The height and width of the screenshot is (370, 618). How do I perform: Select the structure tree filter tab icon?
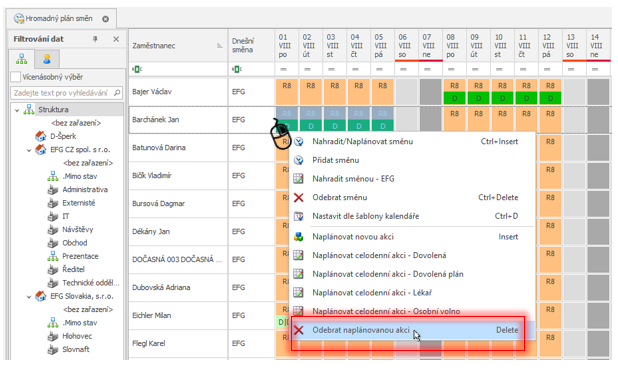coord(22,59)
